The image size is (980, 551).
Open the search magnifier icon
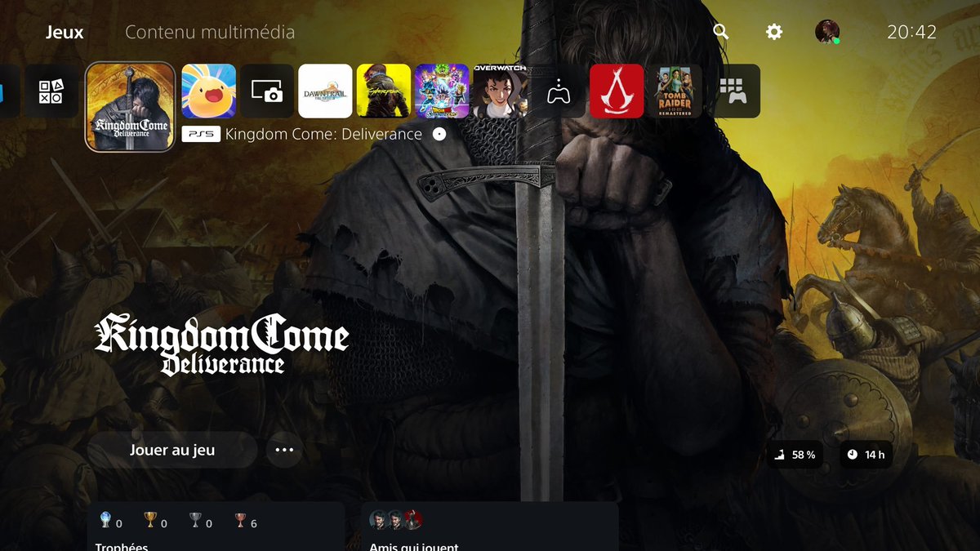coord(720,32)
